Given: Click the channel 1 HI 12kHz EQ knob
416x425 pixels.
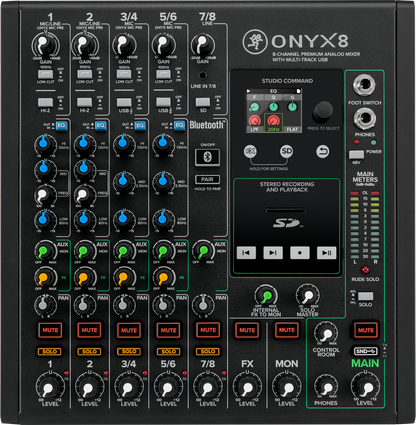Looking at the screenshot, I should pos(44,144).
